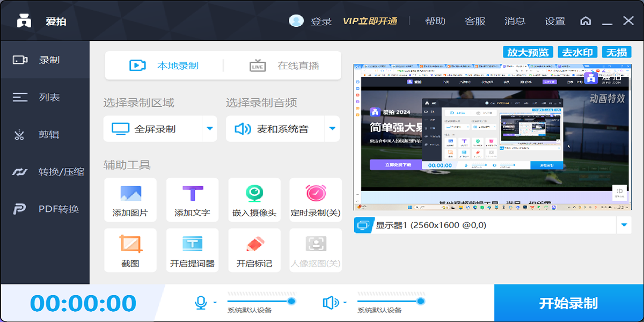Click the 放大预览 button
The width and height of the screenshot is (644, 322).
point(528,52)
